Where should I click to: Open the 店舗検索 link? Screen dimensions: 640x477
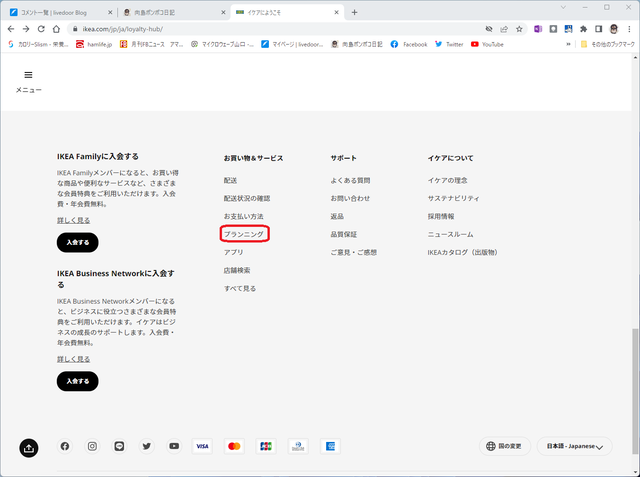tap(237, 270)
